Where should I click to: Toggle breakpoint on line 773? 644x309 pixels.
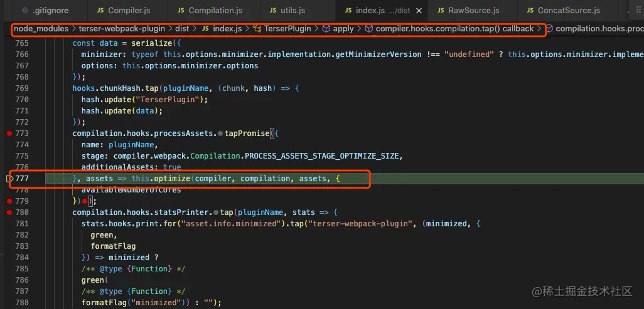(x=9, y=134)
